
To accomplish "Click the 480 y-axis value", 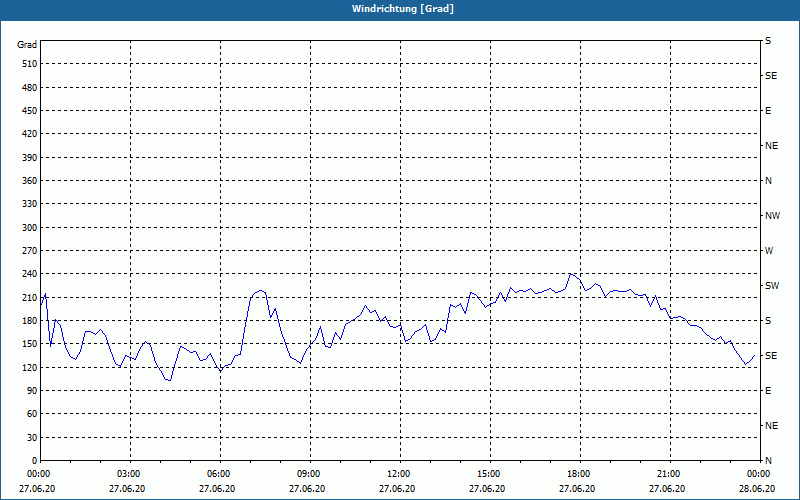I will (30, 87).
